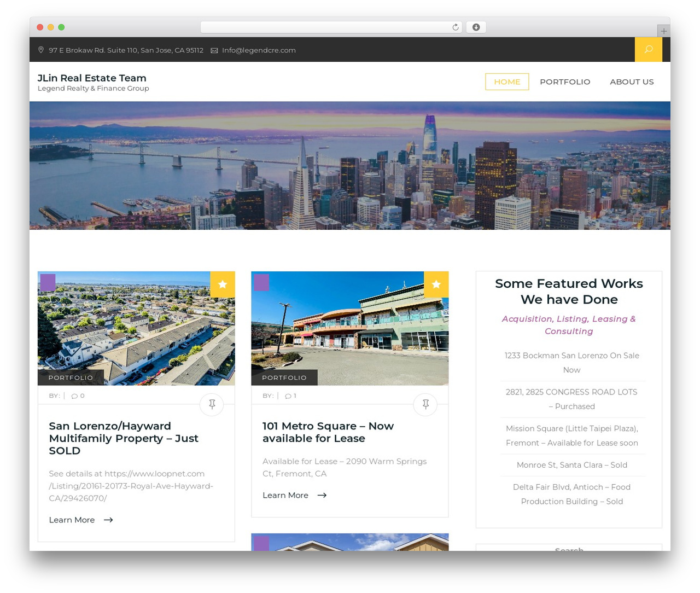The height and width of the screenshot is (593, 700).
Task: Open Delta Fair Blvd, Antioch link
Action: point(571,494)
